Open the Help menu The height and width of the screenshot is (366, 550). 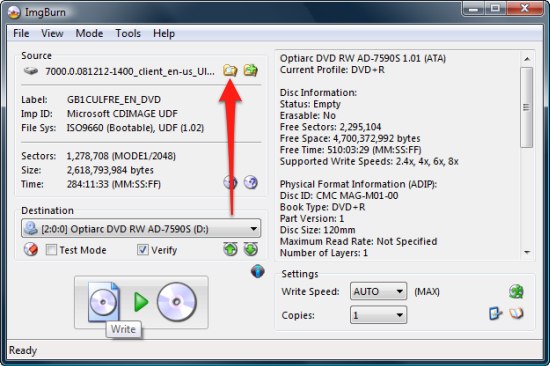pyautogui.click(x=164, y=33)
